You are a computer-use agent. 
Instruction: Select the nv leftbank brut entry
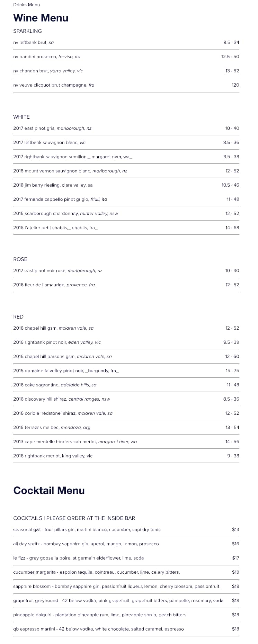(x=34, y=43)
